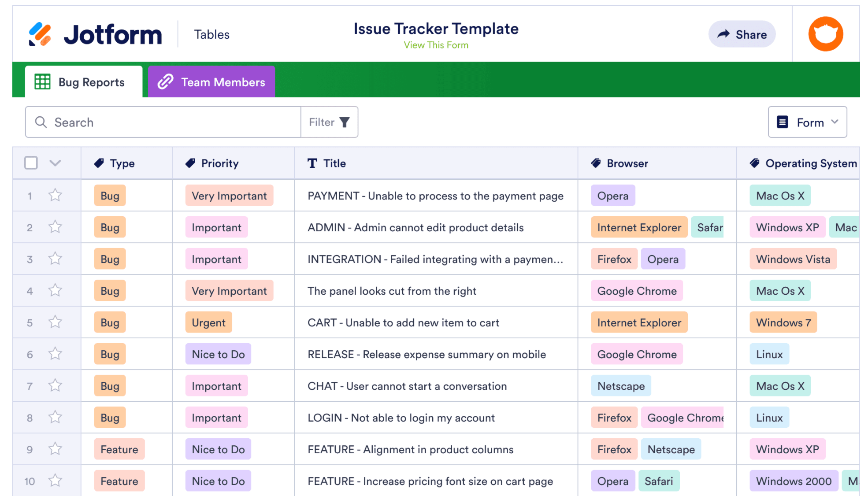
Task: Click the Browser column tag icon
Action: point(596,163)
